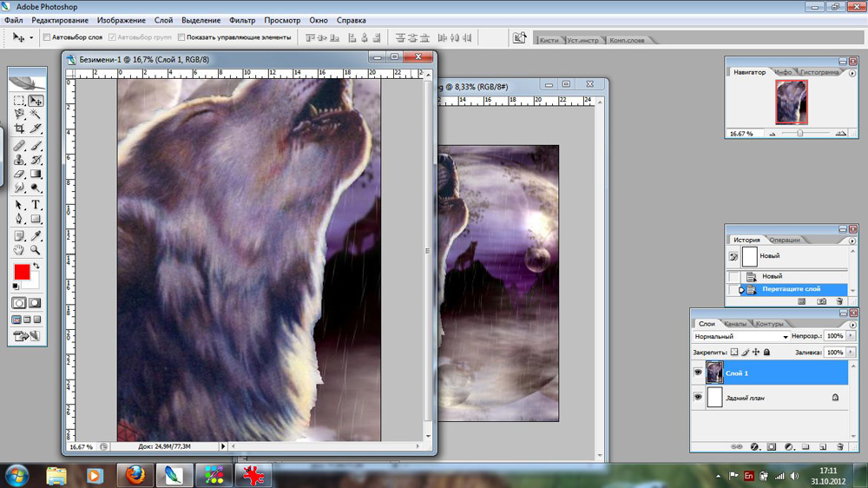Select the History Brush tool
This screenshot has width=868, height=488.
point(36,160)
